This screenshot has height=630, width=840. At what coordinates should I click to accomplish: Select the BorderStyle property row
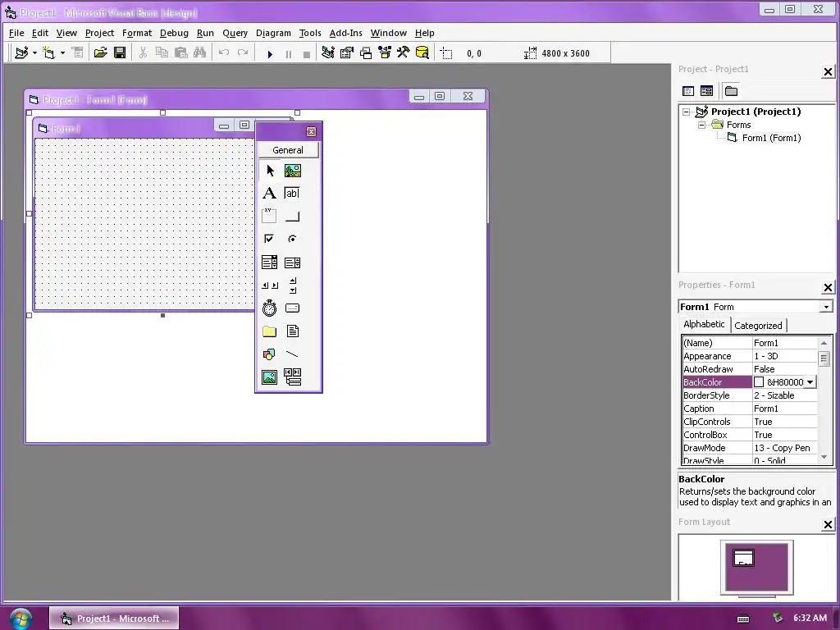click(x=750, y=396)
